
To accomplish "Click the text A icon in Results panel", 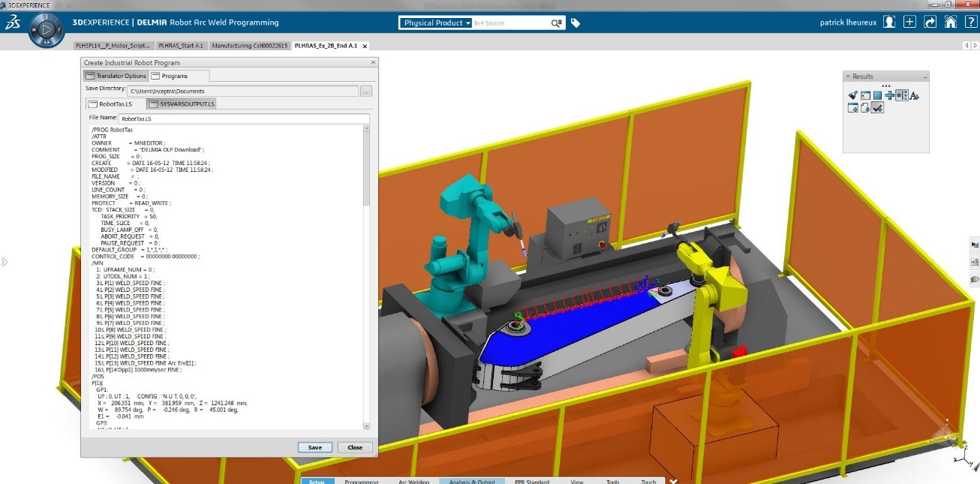I will coord(915,95).
